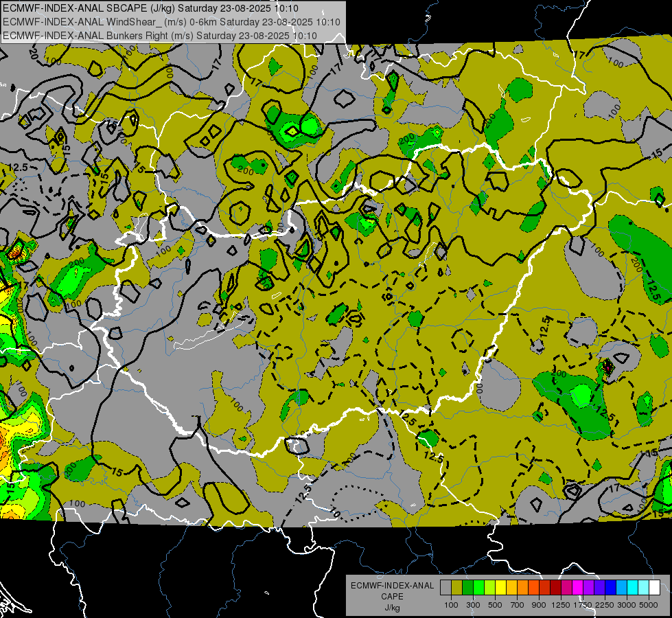
Task: Click the legend tick value 500
Action: tap(495, 605)
